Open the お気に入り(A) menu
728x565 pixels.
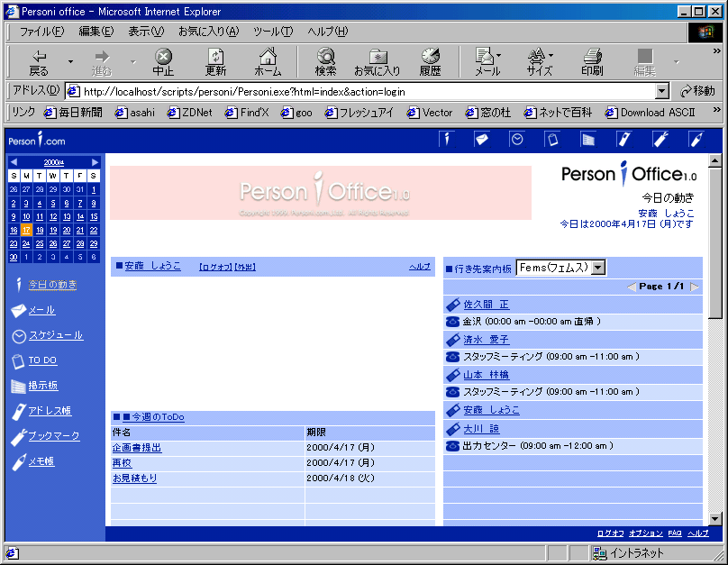208,32
